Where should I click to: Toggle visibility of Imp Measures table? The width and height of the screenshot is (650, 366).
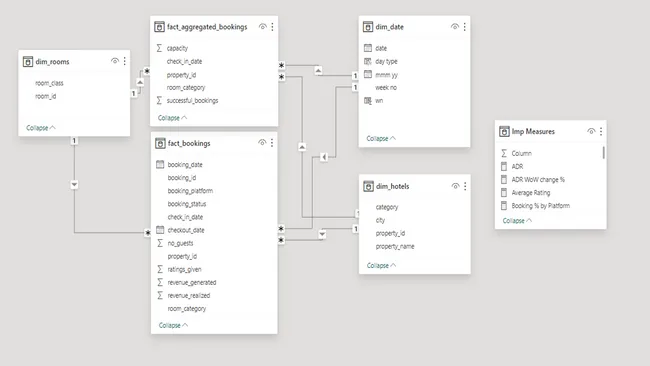591,131
